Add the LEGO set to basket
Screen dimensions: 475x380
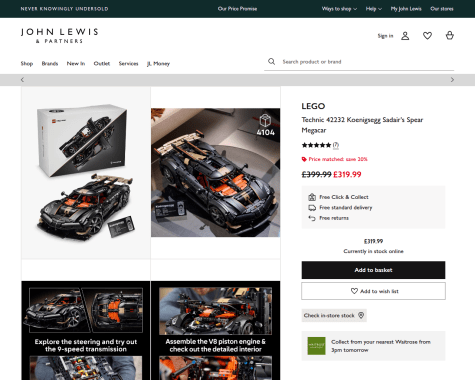tap(373, 270)
